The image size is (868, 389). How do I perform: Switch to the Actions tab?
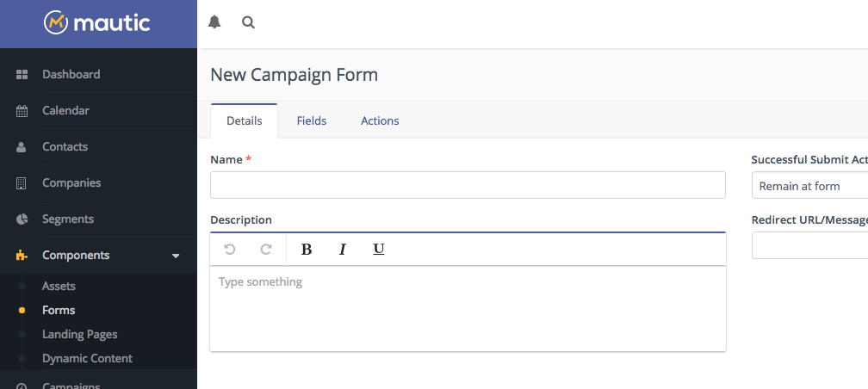pyautogui.click(x=380, y=120)
